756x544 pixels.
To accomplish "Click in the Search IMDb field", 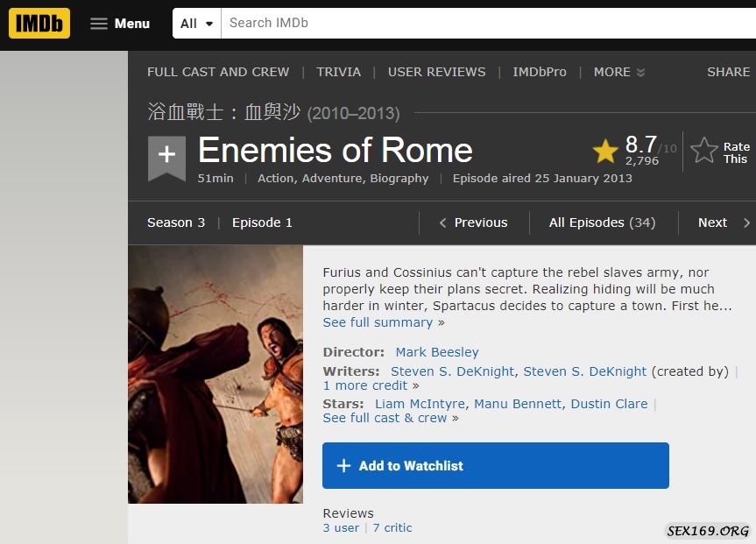I will point(482,24).
